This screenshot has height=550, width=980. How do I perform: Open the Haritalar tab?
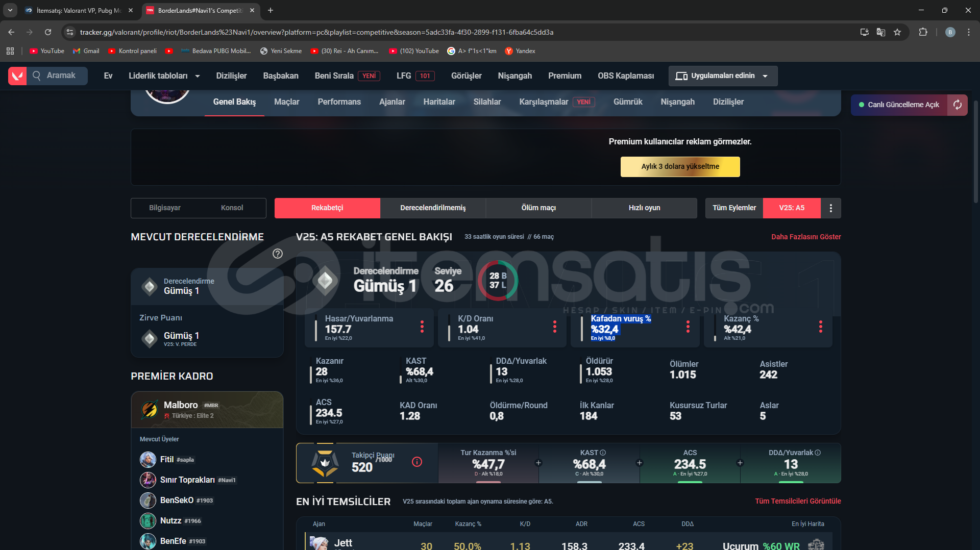click(439, 102)
